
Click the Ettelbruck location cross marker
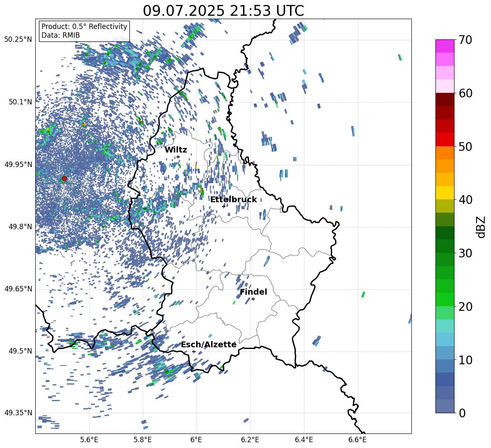224,206
